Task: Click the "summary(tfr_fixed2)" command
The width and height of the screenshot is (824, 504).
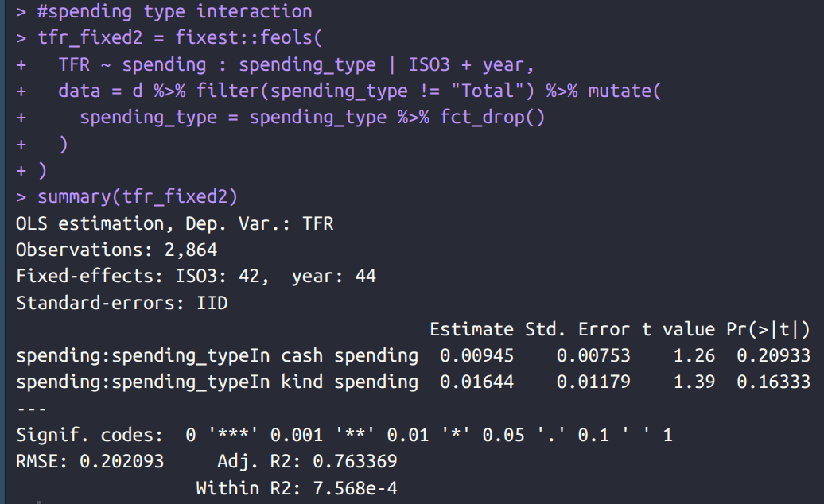Action: tap(137, 196)
